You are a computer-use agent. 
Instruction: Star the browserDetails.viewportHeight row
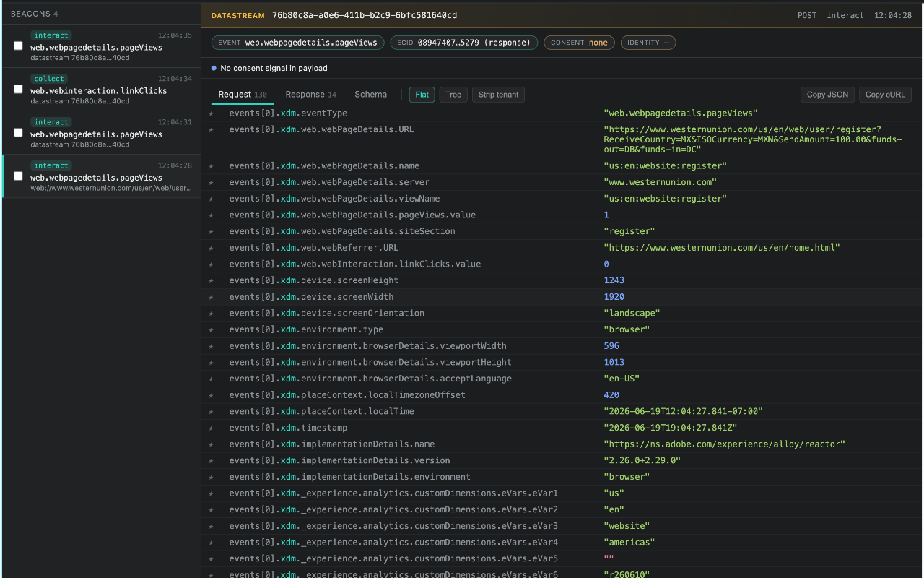[x=212, y=363]
